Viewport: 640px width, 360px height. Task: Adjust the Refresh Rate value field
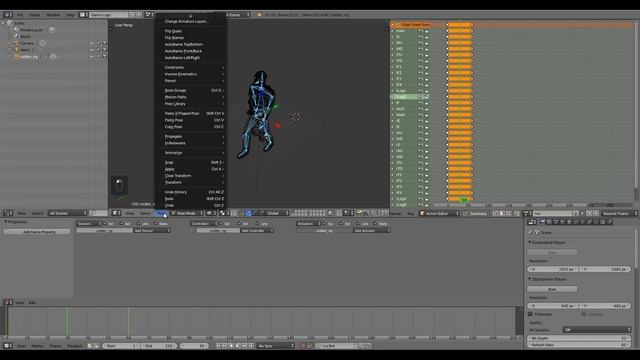pos(579,345)
